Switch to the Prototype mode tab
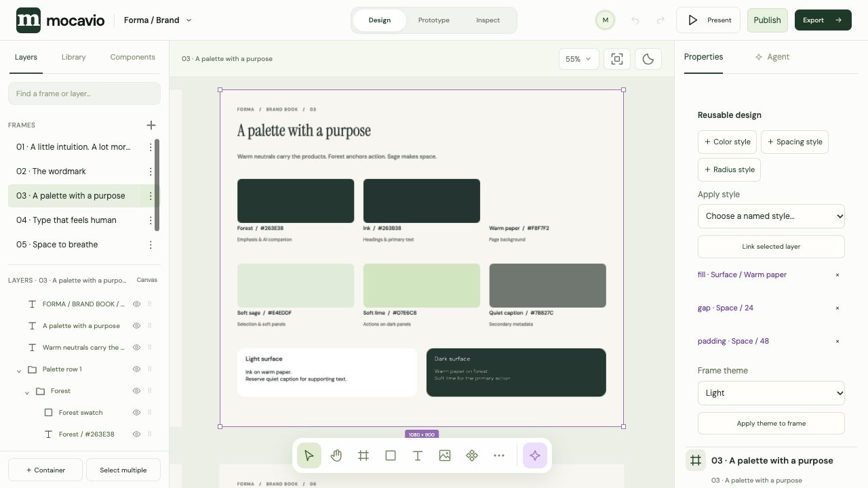This screenshot has width=868, height=488. tap(434, 20)
